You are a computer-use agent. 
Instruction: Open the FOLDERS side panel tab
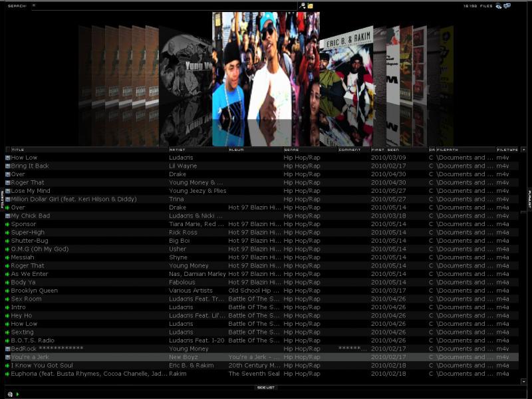(2, 199)
